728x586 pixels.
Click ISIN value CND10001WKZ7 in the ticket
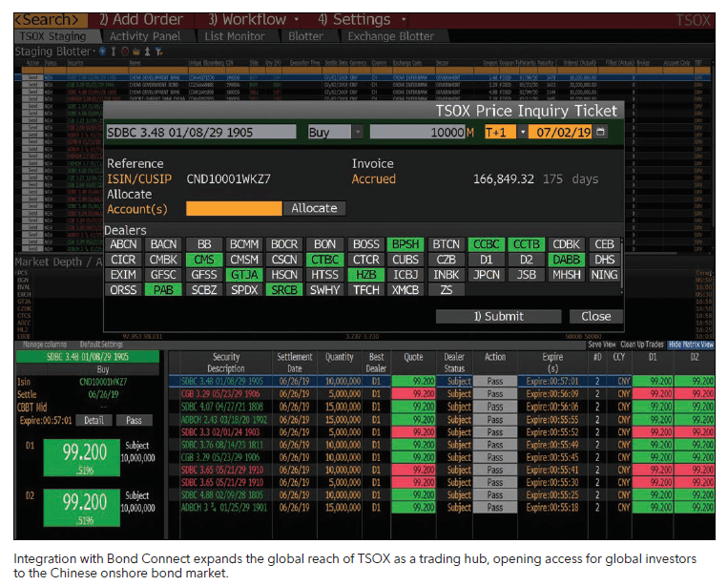(x=228, y=178)
